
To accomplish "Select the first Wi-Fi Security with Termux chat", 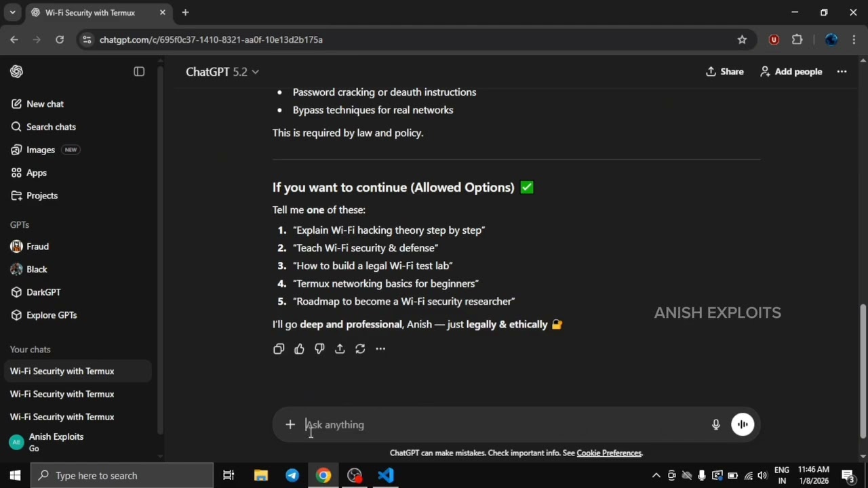I will (78, 371).
